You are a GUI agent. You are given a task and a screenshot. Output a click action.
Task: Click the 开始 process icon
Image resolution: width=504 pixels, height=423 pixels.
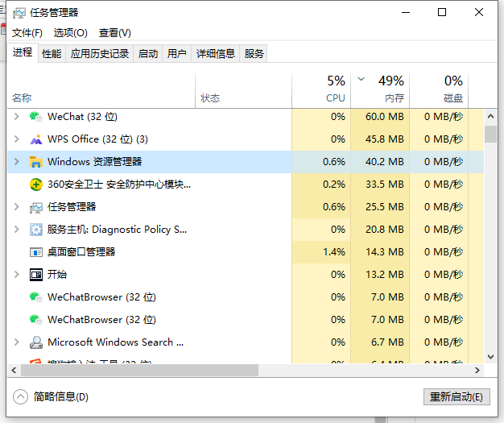[36, 275]
